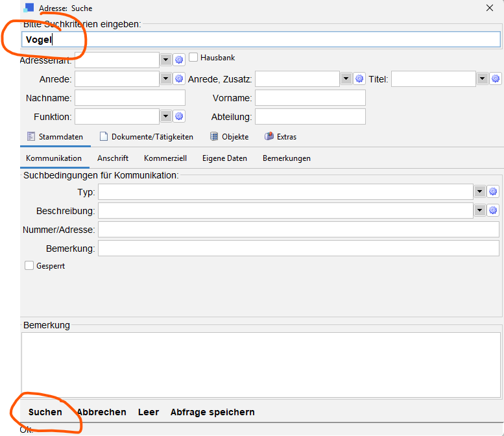Click gear icon beside Anrede, Zusatz field
Image resolution: width=504 pixels, height=436 pixels.
[x=359, y=79]
